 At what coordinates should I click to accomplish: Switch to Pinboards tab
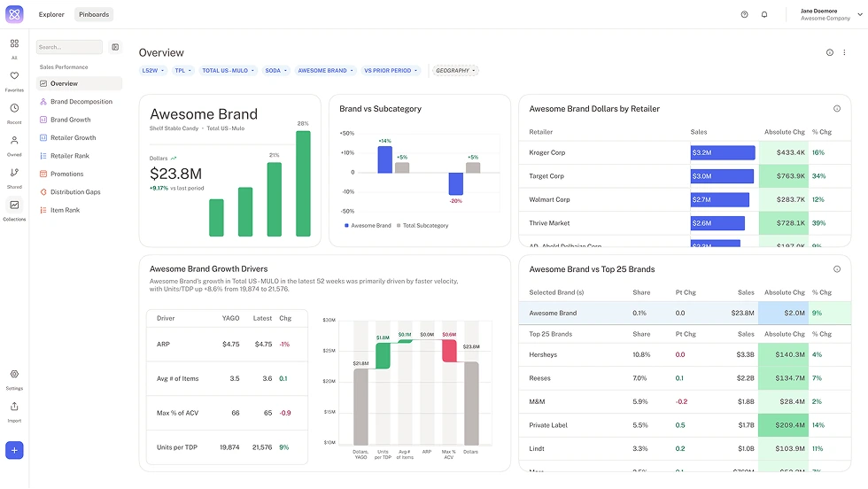94,14
